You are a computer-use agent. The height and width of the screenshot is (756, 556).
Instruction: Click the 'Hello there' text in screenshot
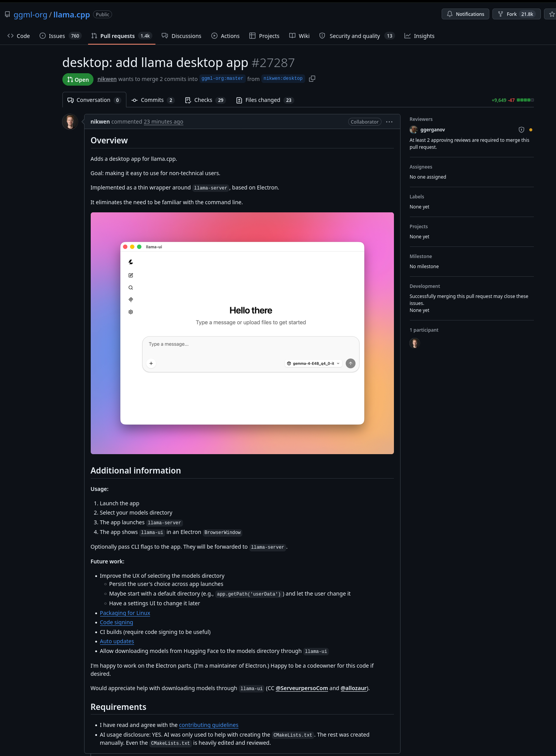251,310
